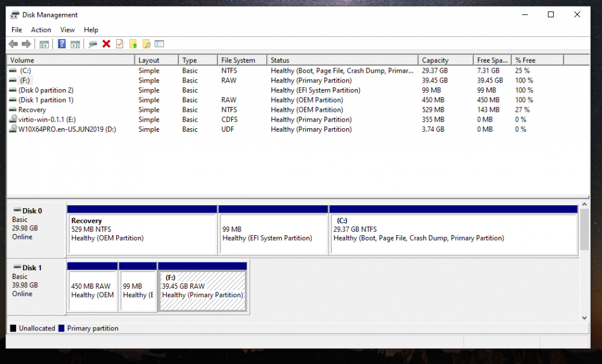
Task: Open the Action menu
Action: click(x=41, y=30)
